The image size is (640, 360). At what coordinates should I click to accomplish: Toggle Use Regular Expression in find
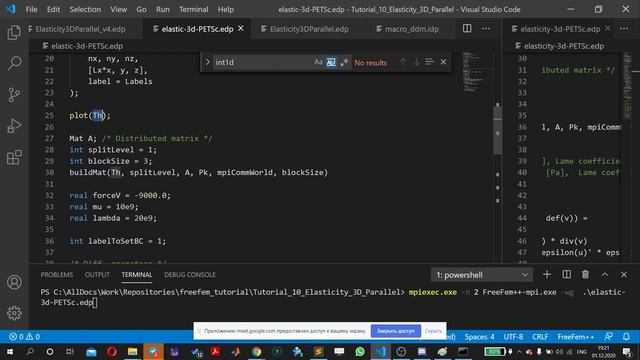pyautogui.click(x=344, y=62)
